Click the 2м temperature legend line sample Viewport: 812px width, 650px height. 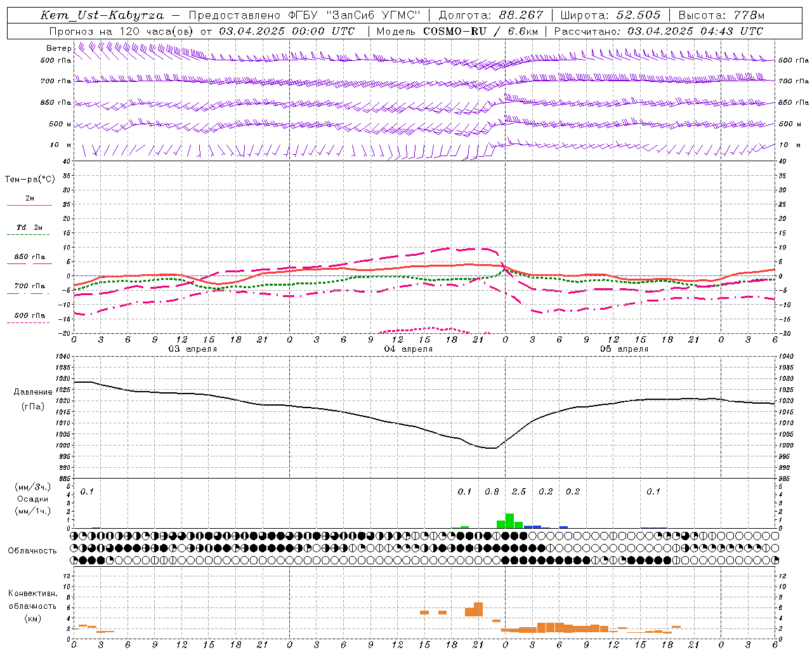[x=29, y=206]
